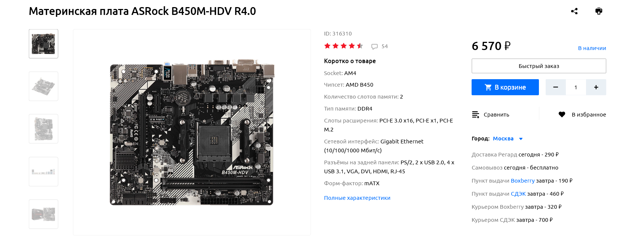
Task: Click the Быстрый заказ button
Action: pyautogui.click(x=539, y=66)
